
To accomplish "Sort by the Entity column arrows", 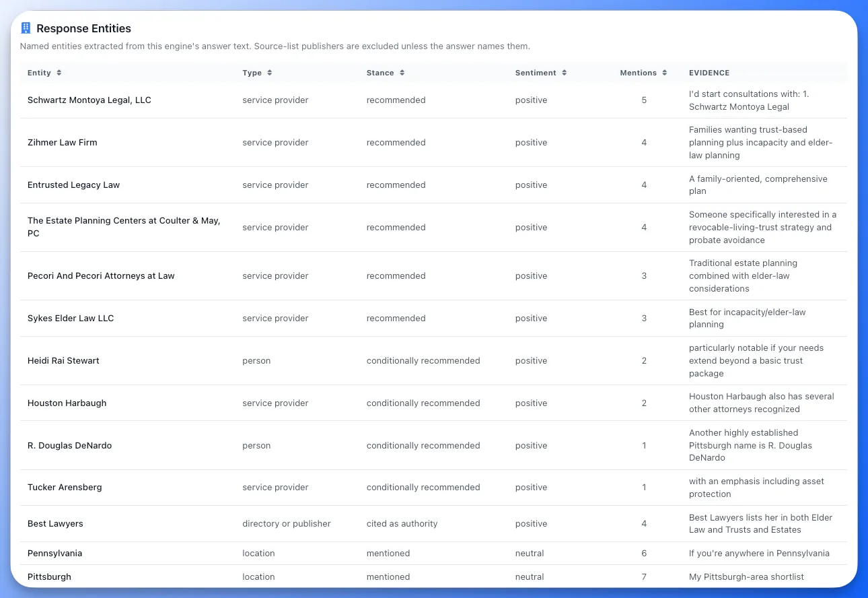I will tap(59, 73).
